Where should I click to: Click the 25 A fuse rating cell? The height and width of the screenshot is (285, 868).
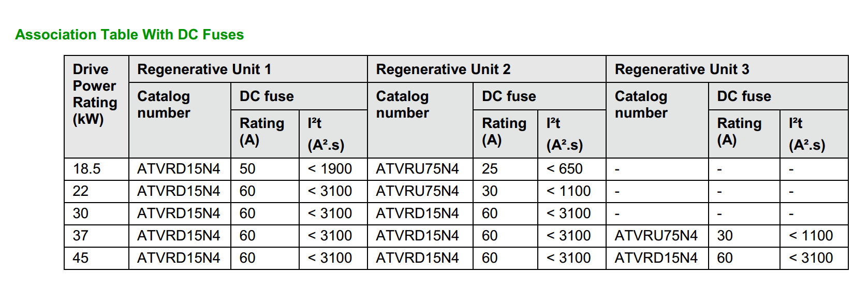pos(506,169)
